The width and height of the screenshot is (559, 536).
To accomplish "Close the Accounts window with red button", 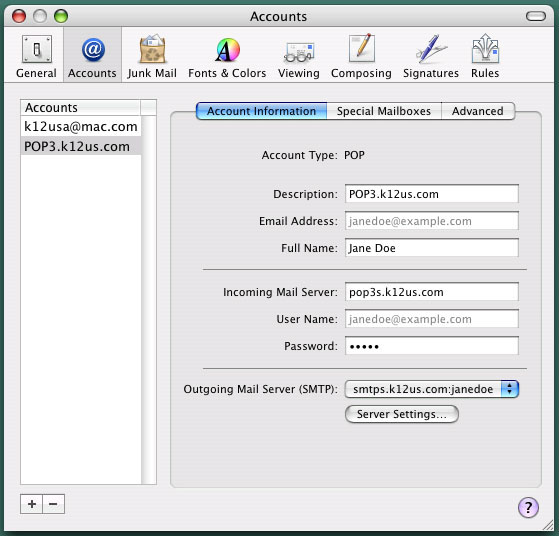I will pos(19,16).
